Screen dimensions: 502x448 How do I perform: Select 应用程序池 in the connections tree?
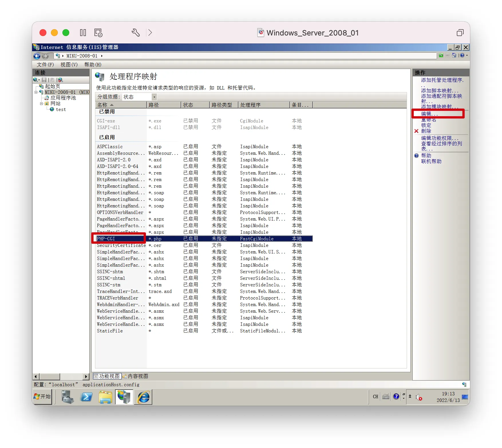(x=63, y=98)
